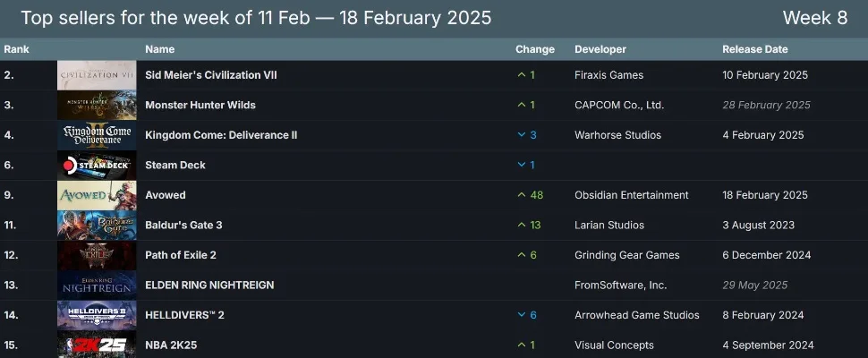Open the FromSoftware, Inc. developer link
The image size is (868, 358).
coord(621,286)
